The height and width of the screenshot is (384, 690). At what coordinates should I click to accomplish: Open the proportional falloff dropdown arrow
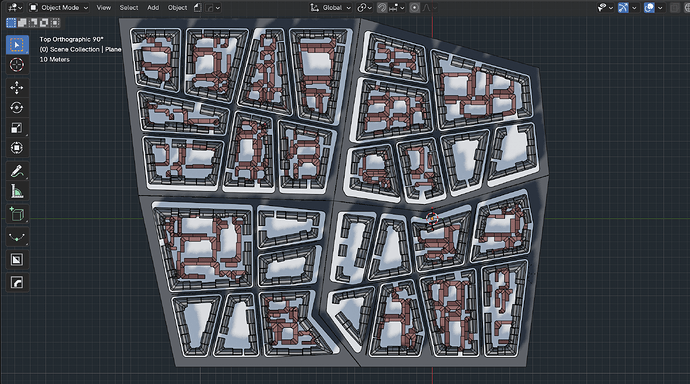435,7
